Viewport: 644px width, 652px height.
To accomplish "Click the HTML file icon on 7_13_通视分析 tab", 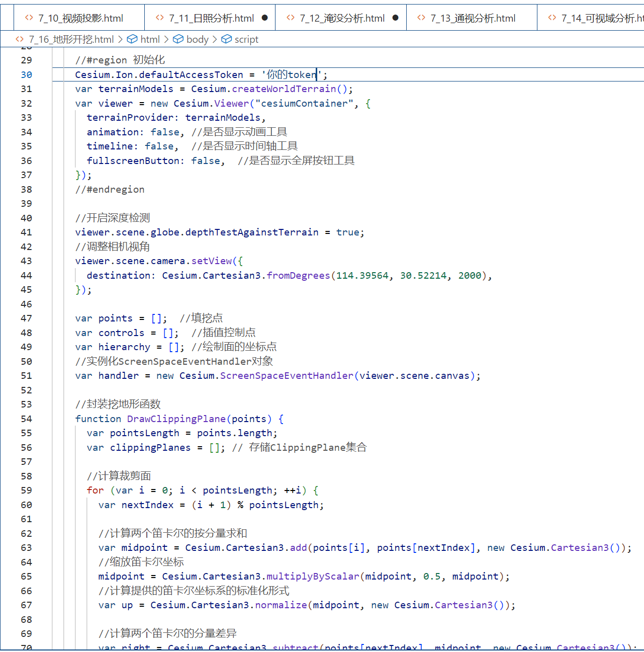I will [421, 18].
